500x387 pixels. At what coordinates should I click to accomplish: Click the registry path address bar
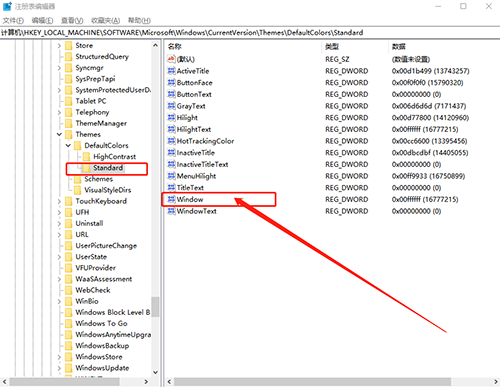tap(250, 32)
